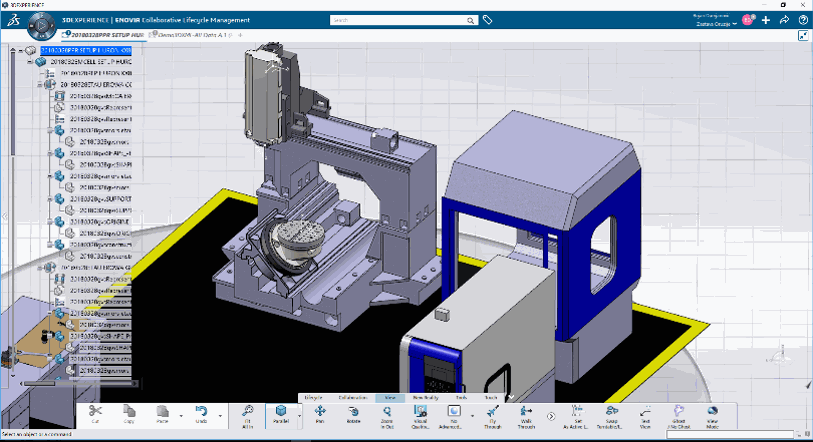Click the tag icon beside search
The image size is (813, 442).
[x=487, y=19]
